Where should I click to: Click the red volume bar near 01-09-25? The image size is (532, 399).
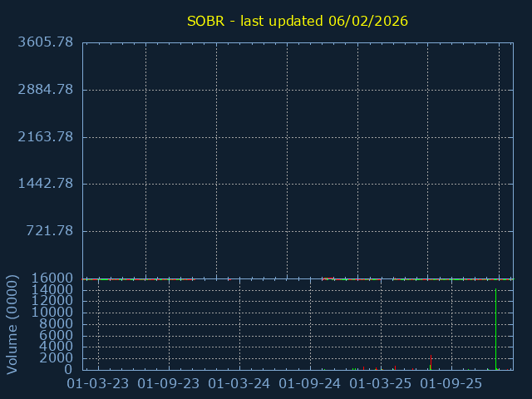point(431,362)
